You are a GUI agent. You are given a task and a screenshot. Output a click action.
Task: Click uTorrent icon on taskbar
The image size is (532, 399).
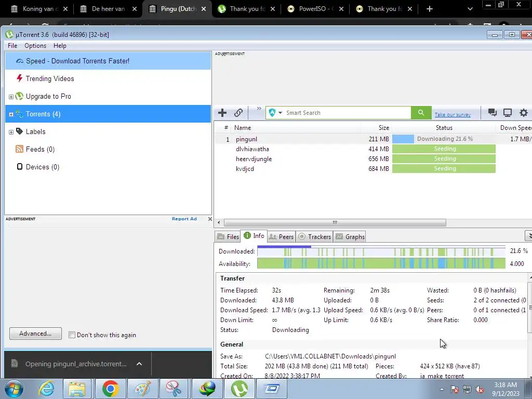(239, 389)
